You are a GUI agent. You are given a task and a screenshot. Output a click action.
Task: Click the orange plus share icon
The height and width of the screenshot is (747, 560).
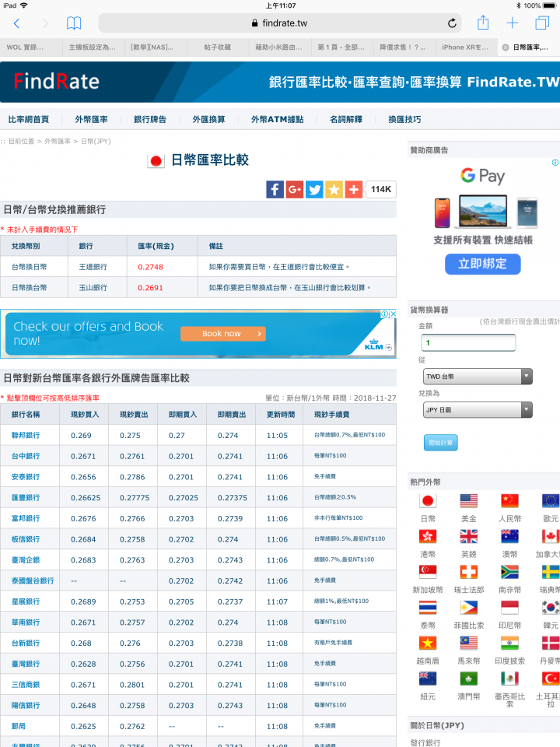pyautogui.click(x=354, y=190)
